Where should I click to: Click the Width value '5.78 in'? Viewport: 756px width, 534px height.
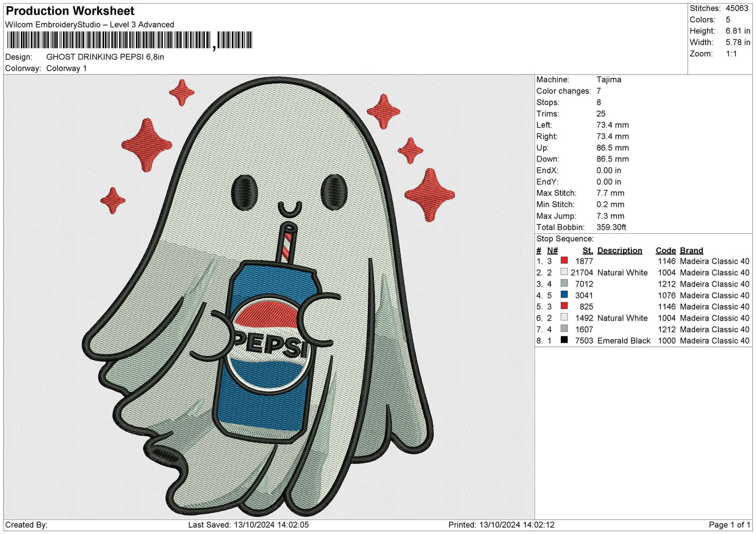(x=738, y=42)
